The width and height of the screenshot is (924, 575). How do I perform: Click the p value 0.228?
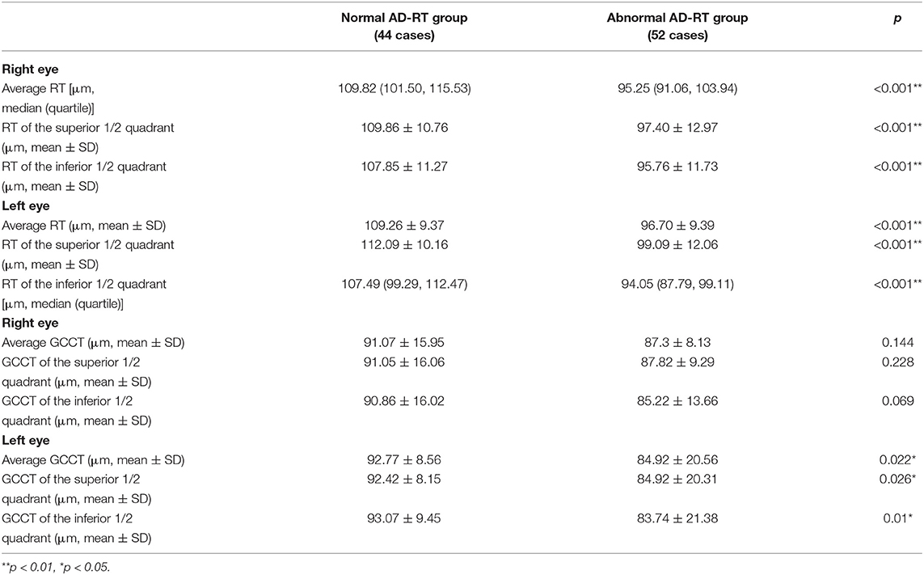pos(897,362)
